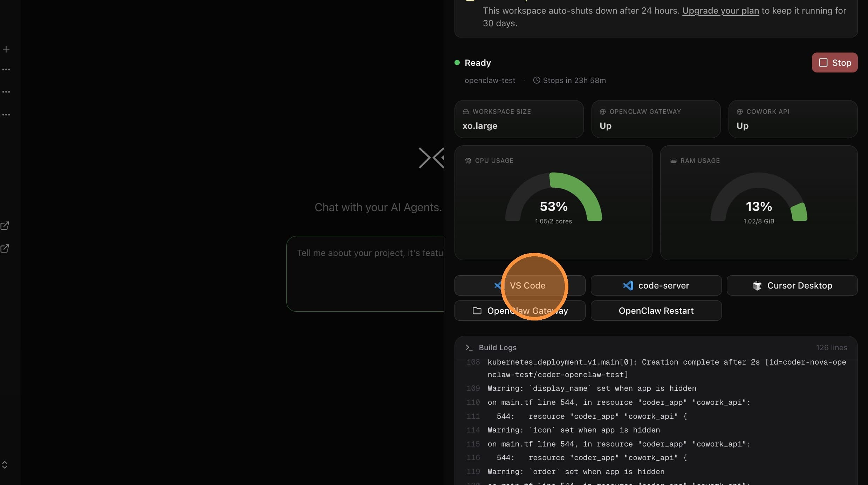Click the RAM Usage memory icon
The width and height of the screenshot is (868, 485).
point(673,161)
